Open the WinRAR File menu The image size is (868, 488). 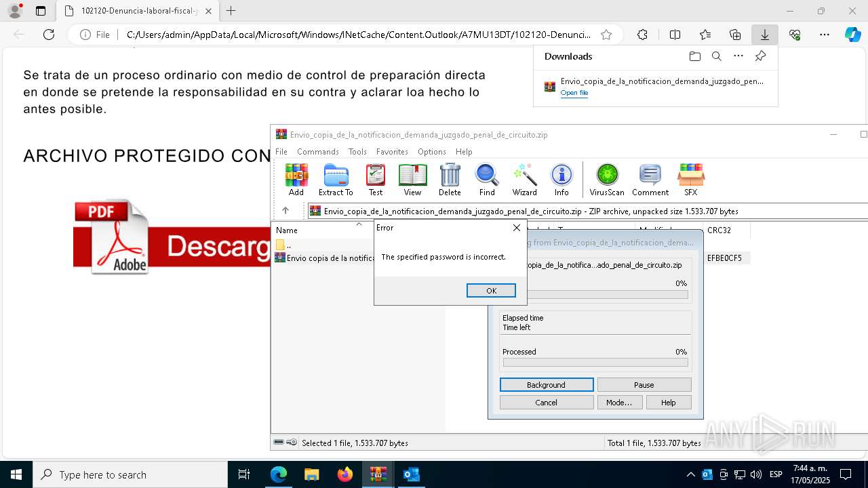click(x=281, y=152)
